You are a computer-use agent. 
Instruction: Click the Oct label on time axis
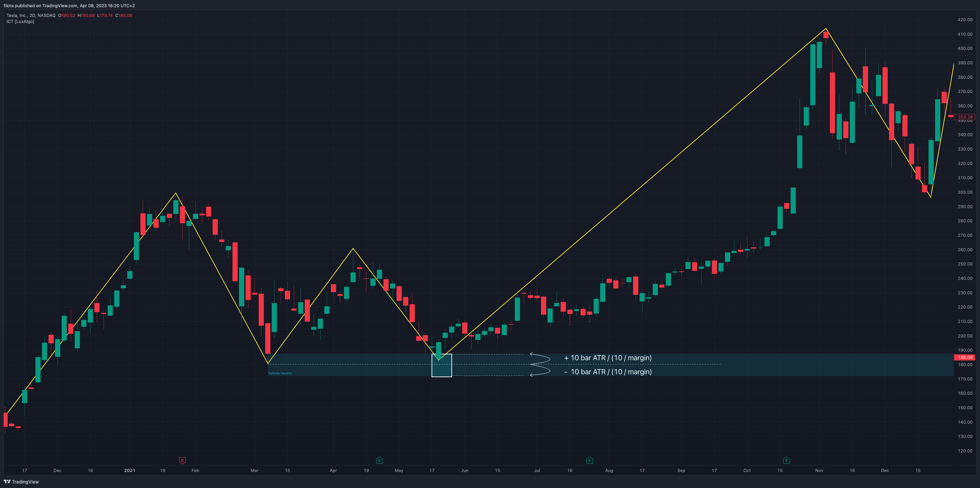747,470
